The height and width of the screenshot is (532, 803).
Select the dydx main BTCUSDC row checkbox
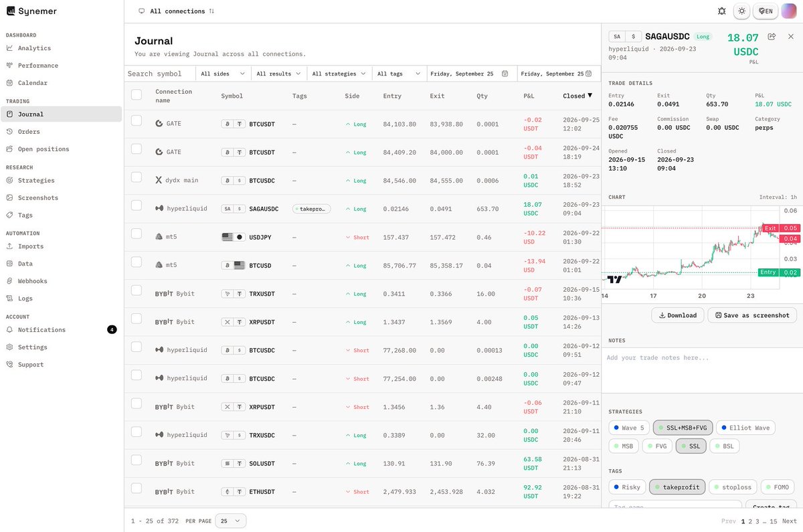137,177
